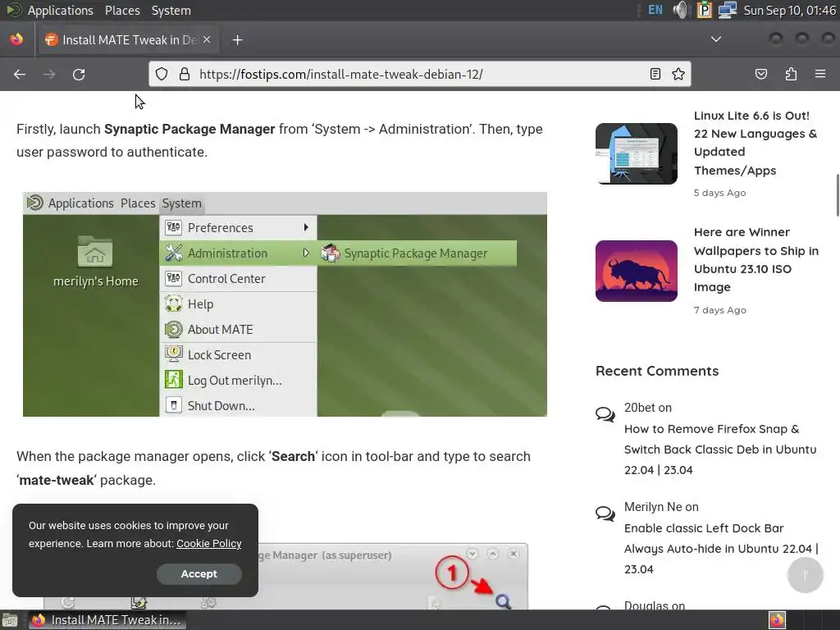Viewport: 840px width, 630px height.
Task: Open the System menu in top panel
Action: coord(171,10)
